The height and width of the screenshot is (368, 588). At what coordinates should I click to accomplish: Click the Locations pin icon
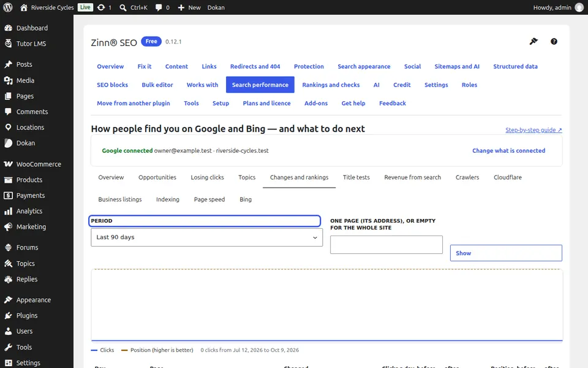tap(8, 128)
